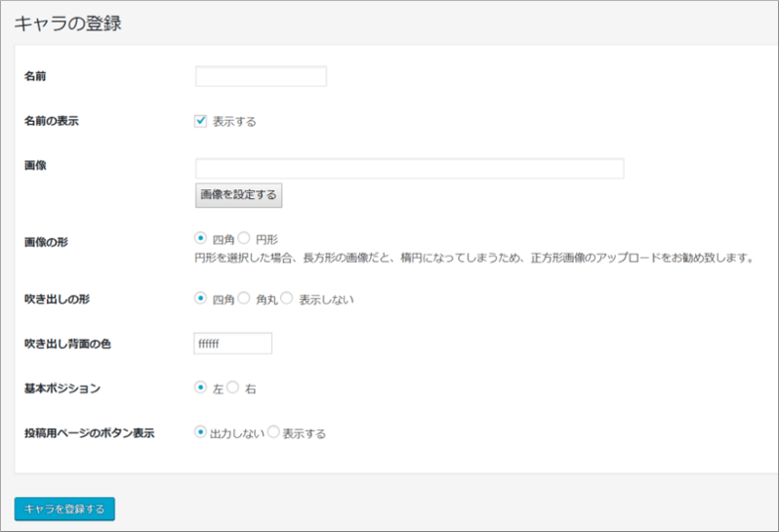Click the 名前 name input field

tap(261, 76)
